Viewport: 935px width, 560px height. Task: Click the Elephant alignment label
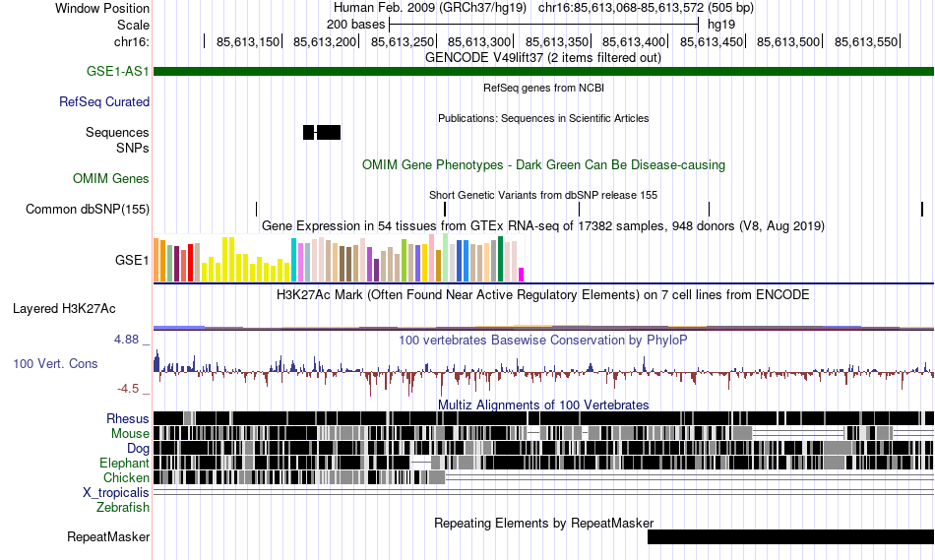pos(125,464)
